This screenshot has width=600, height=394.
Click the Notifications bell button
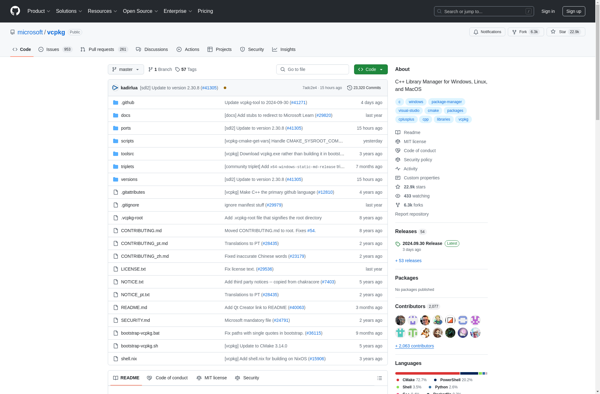pos(487,32)
